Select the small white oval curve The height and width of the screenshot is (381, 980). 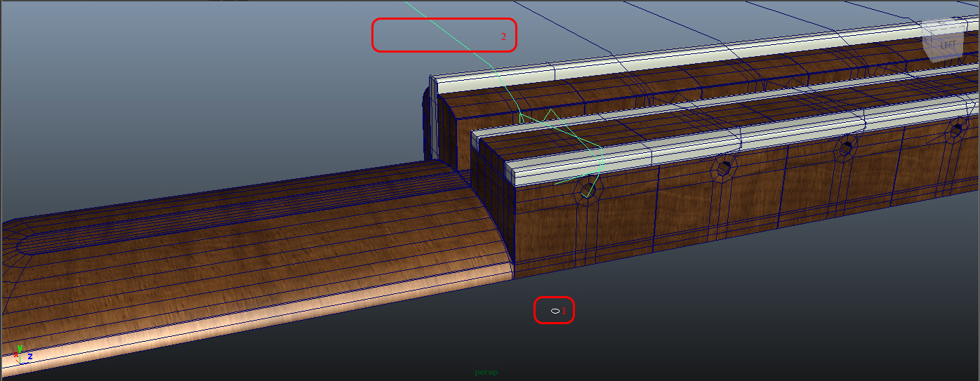[555, 310]
